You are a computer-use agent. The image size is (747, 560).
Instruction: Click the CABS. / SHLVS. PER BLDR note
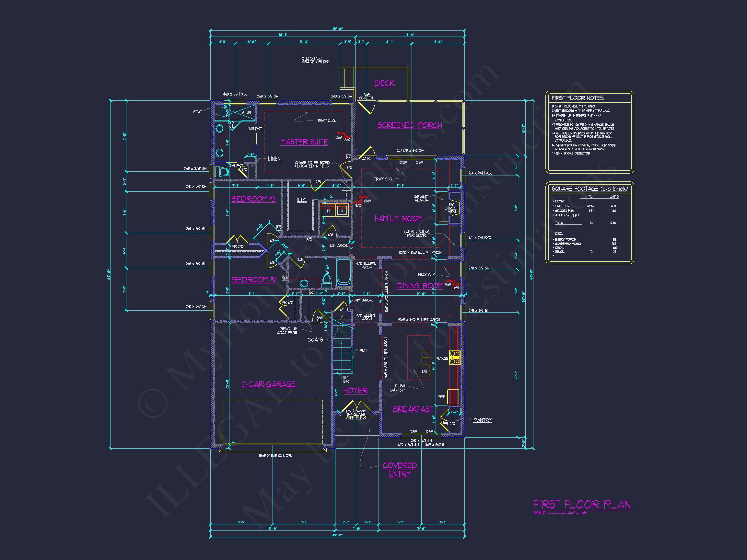[x=417, y=234]
